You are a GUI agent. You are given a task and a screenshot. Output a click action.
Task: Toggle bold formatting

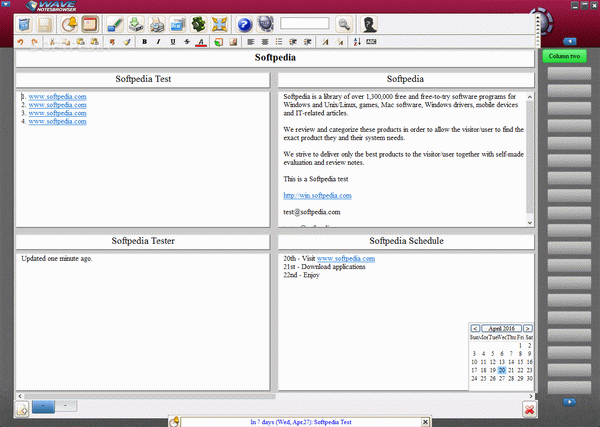(144, 42)
